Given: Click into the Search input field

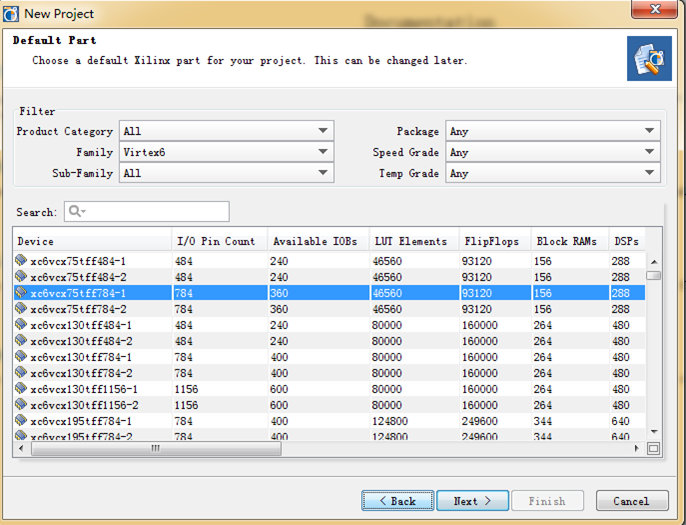Looking at the screenshot, I should [147, 211].
